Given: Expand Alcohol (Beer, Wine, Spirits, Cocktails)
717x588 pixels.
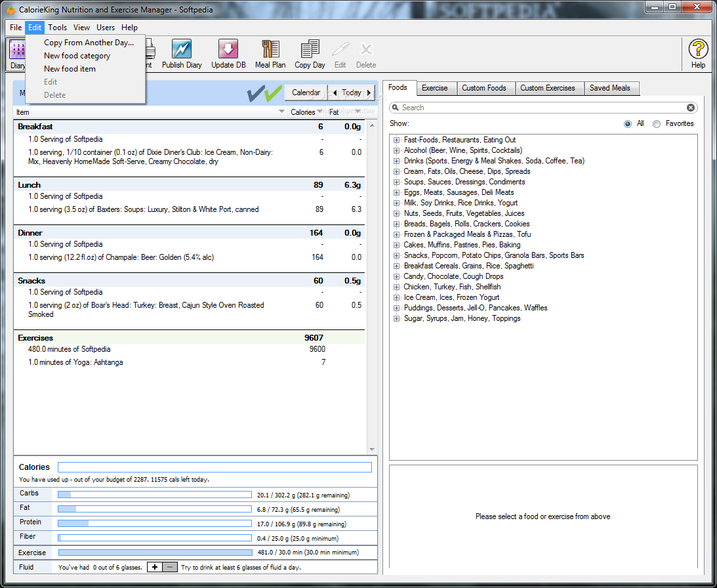Looking at the screenshot, I should [396, 150].
